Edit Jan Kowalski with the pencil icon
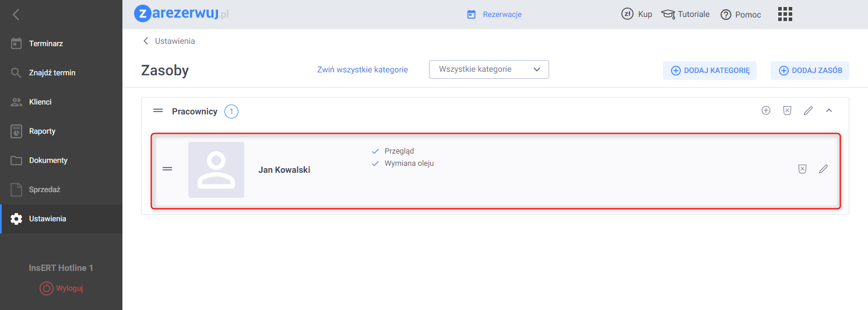The image size is (868, 310). click(823, 169)
